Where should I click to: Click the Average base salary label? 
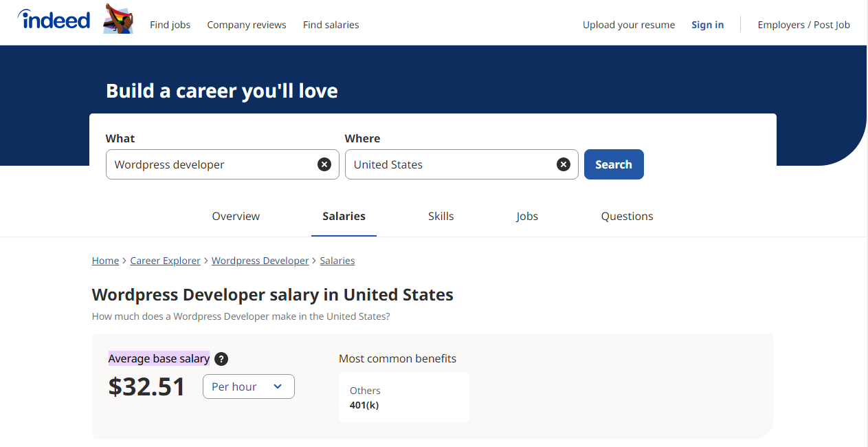click(x=159, y=359)
